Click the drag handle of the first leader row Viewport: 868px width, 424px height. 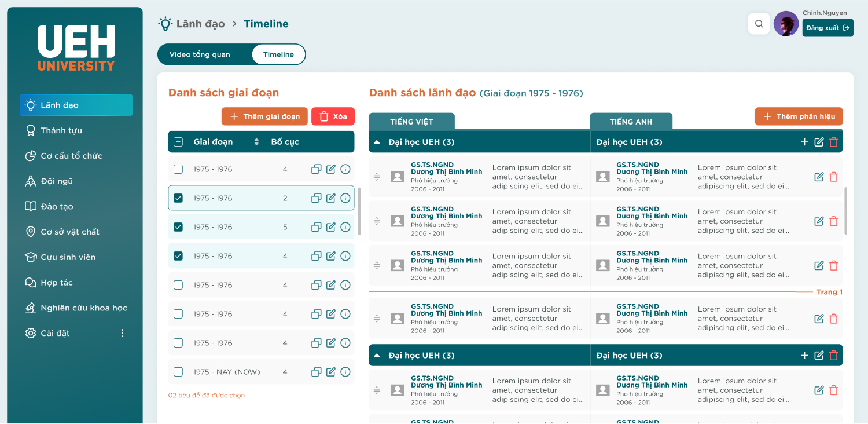[377, 177]
